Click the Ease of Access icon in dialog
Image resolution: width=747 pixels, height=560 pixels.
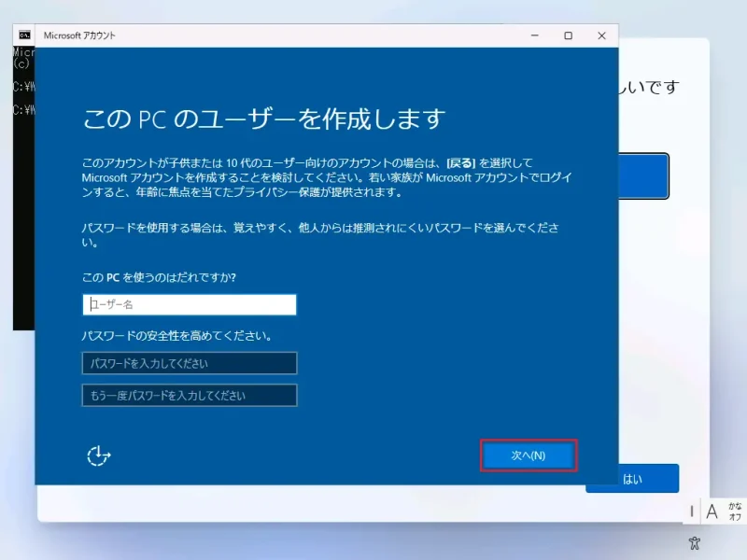point(98,455)
